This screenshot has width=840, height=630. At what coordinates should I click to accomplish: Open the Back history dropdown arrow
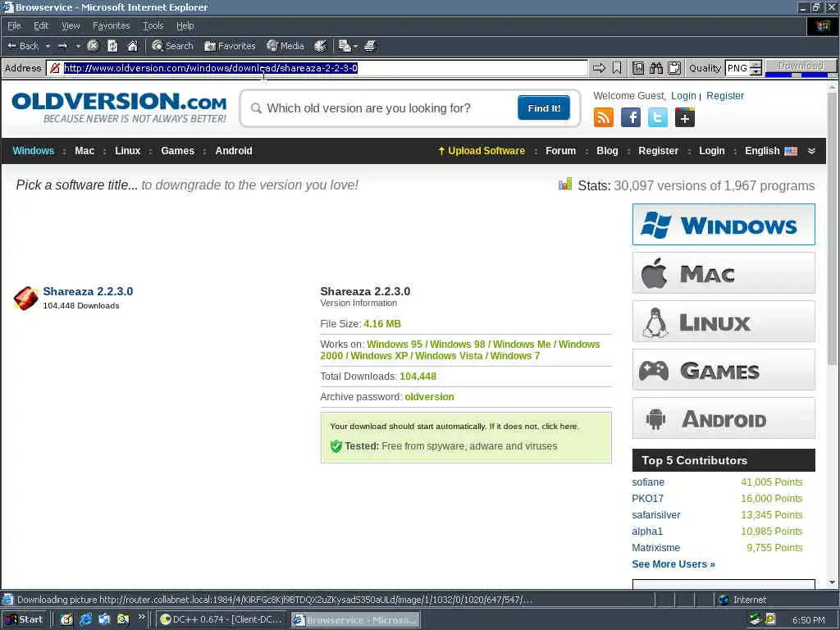[x=48, y=46]
